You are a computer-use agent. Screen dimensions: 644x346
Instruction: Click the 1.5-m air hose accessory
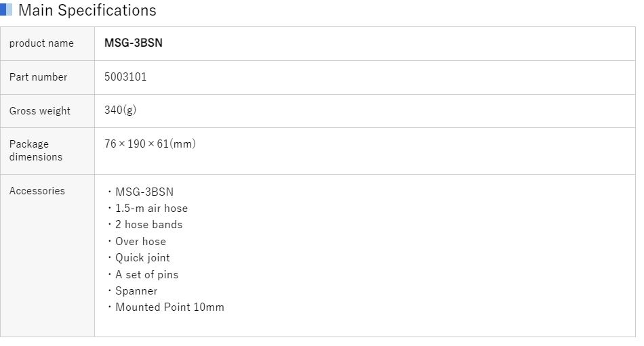[151, 209]
